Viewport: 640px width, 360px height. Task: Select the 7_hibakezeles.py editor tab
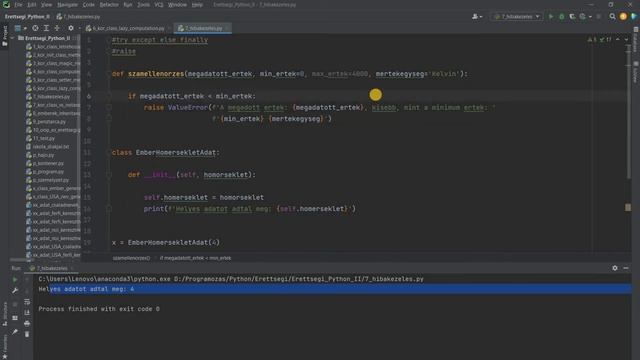pos(202,28)
